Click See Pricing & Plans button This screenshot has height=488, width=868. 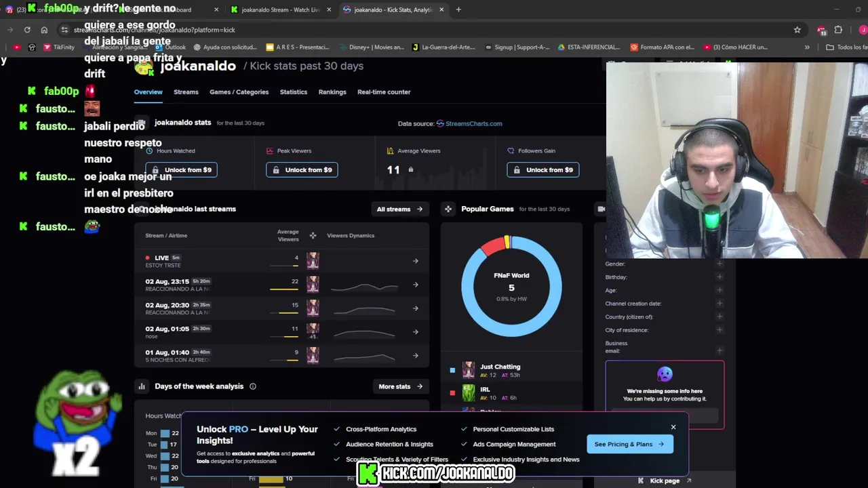point(630,444)
